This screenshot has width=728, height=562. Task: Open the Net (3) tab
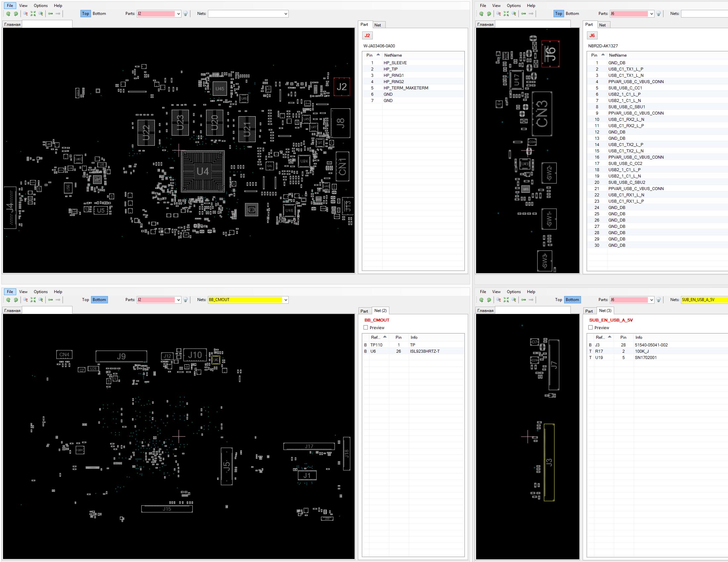click(x=605, y=311)
